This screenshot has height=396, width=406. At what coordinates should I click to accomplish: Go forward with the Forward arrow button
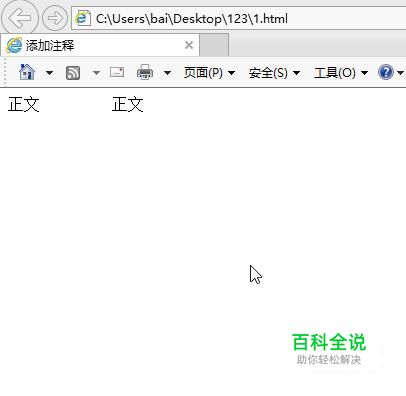click(55, 18)
